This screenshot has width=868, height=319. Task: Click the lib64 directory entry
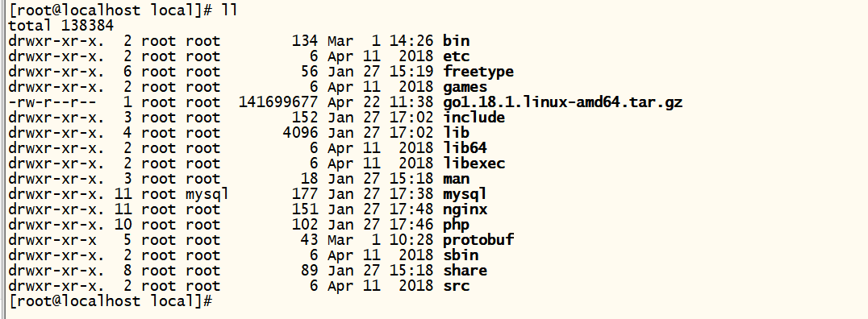465,148
